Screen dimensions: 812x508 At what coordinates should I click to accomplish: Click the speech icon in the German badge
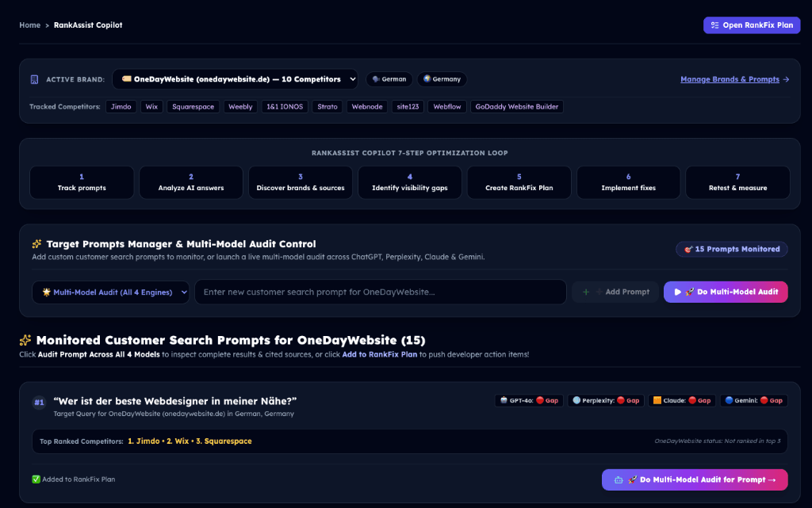coord(376,79)
